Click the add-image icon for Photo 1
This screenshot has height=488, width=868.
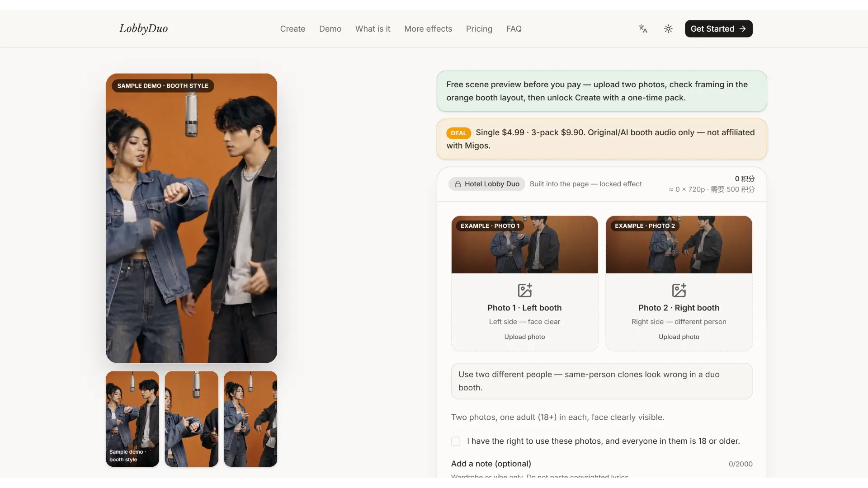click(524, 290)
